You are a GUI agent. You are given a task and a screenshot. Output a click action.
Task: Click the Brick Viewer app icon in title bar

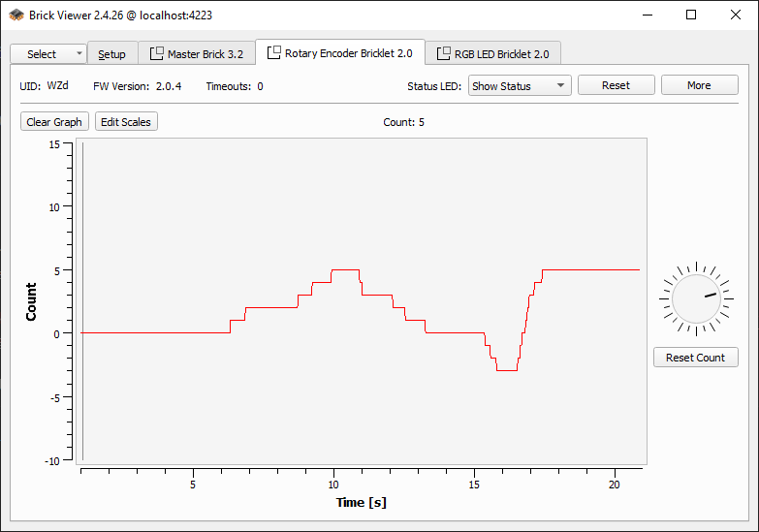[16, 15]
